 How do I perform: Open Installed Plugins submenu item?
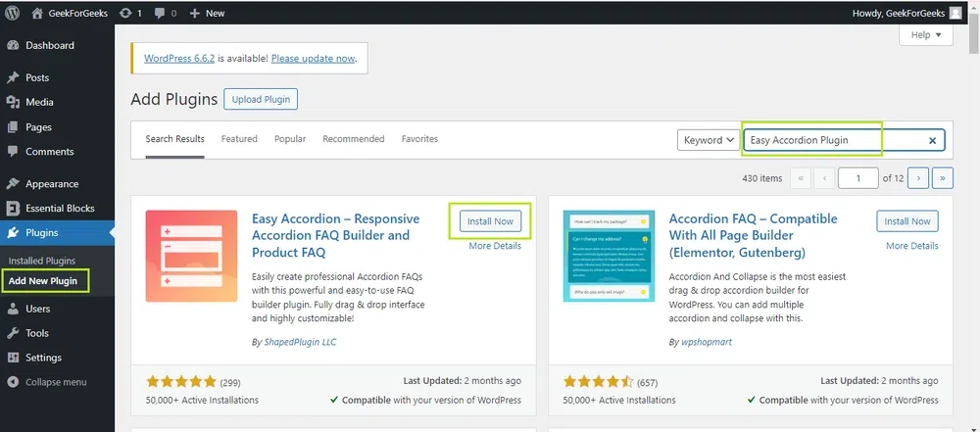pos(42,261)
